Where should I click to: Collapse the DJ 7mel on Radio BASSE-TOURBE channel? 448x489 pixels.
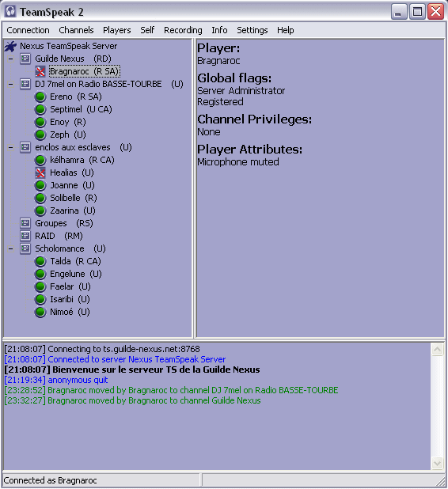tap(11, 84)
